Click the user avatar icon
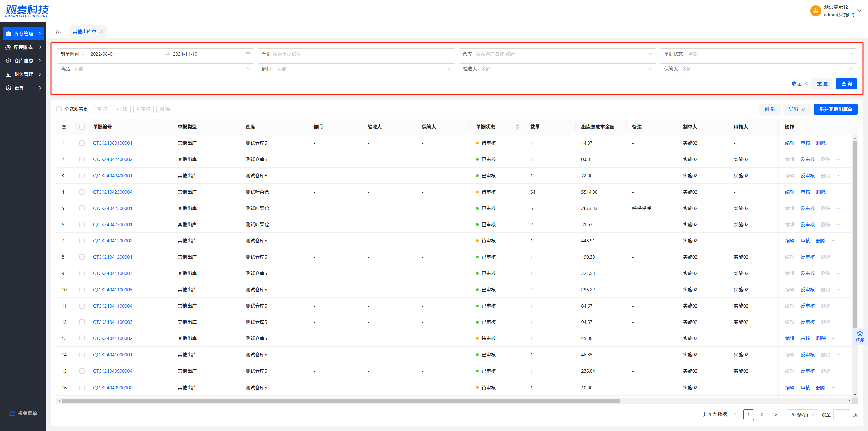The height and width of the screenshot is (431, 868). pyautogui.click(x=815, y=11)
